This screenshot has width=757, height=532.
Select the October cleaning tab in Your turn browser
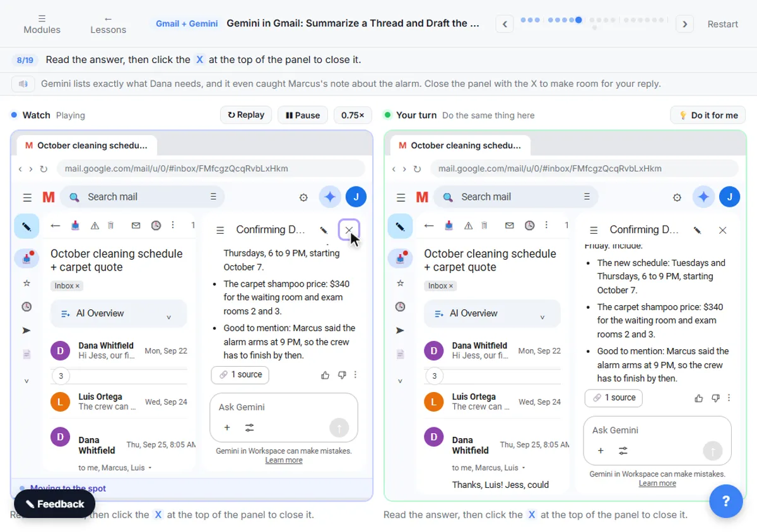point(461,146)
